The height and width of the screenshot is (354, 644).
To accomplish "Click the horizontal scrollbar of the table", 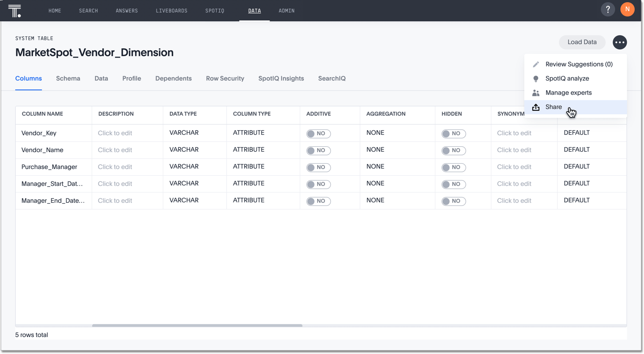I will click(197, 326).
